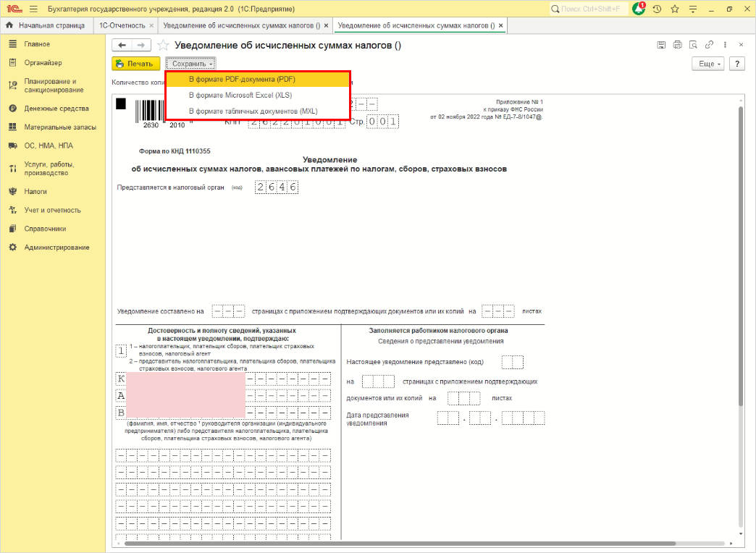Expand the Сохранить dropdown button
Screen dimensions: 756x553
(191, 64)
